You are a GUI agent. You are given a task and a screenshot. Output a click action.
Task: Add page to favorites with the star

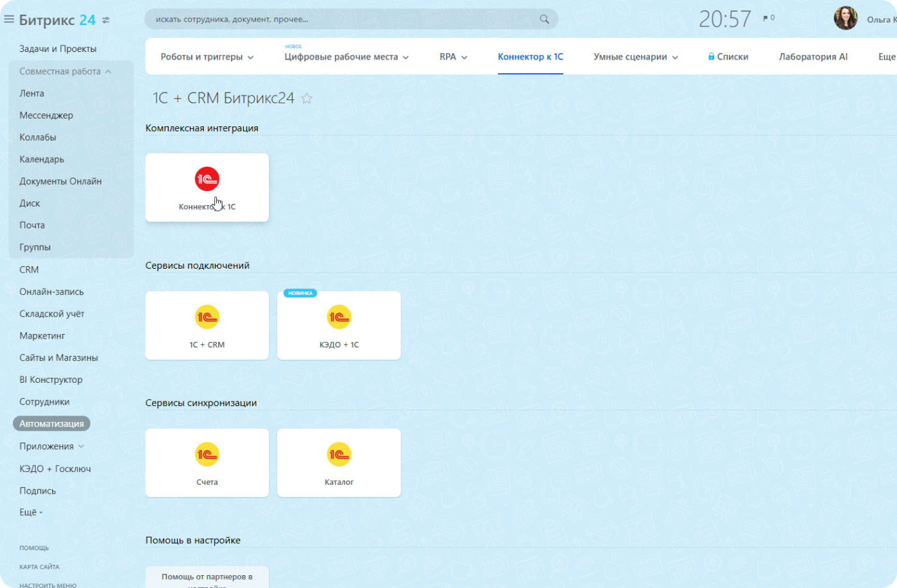tap(307, 98)
